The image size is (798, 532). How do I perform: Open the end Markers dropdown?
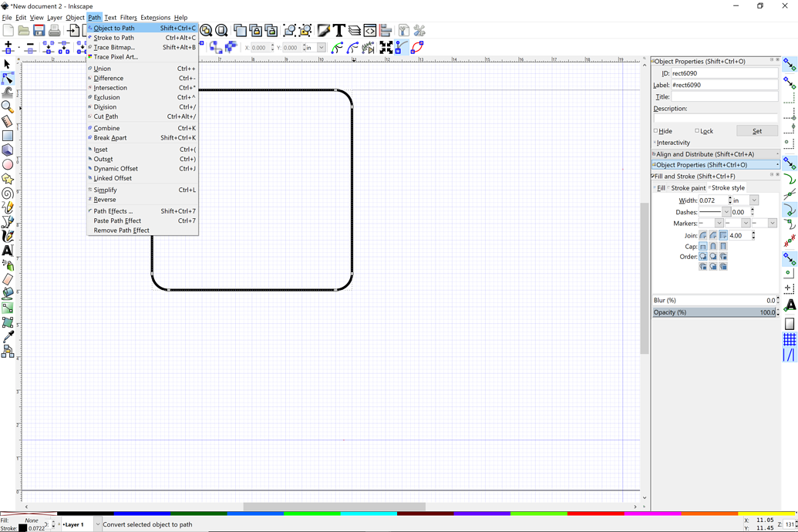[773, 223]
